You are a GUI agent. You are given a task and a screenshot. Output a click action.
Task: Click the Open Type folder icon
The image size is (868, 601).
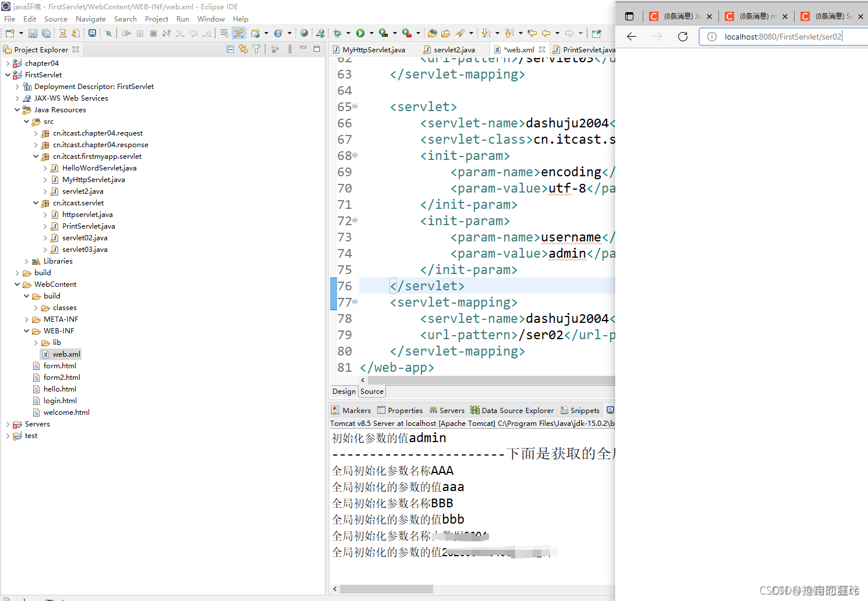click(x=433, y=33)
